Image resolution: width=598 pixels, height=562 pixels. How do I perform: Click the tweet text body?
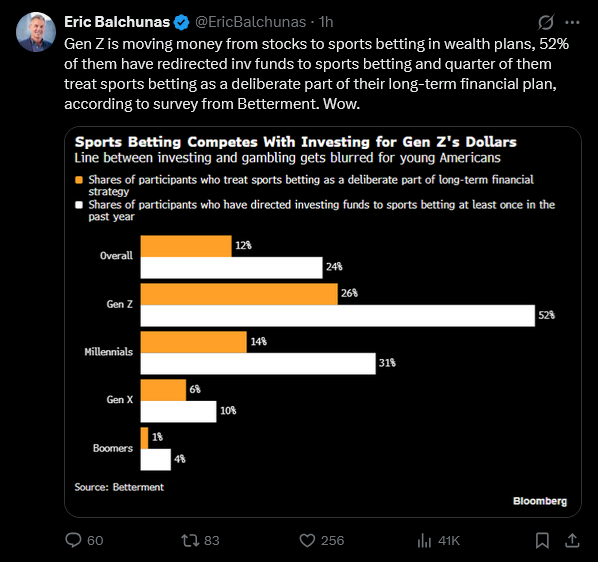317,74
